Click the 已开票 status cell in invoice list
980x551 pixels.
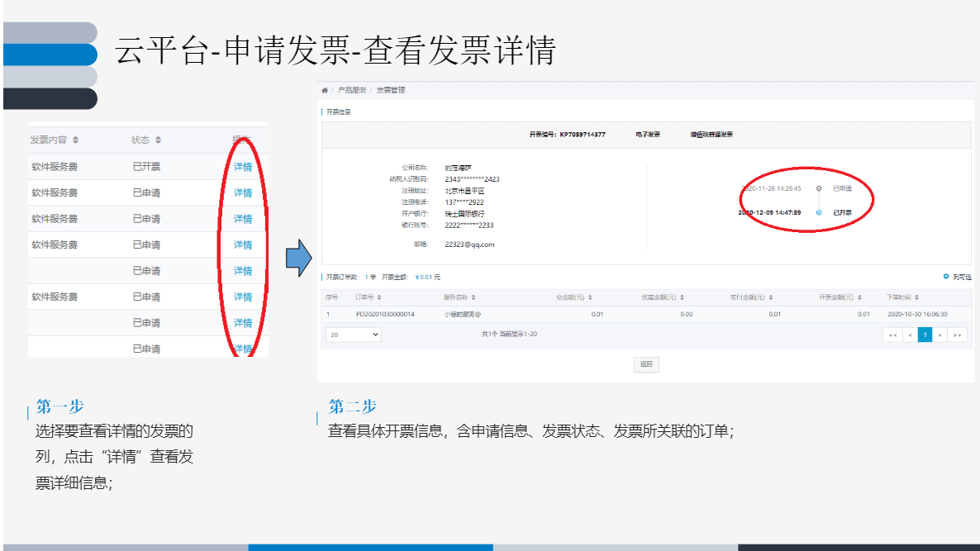pos(146,167)
